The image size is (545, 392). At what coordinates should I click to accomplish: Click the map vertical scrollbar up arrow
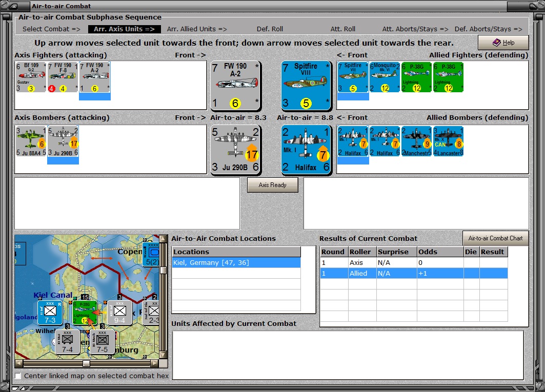[x=163, y=239]
